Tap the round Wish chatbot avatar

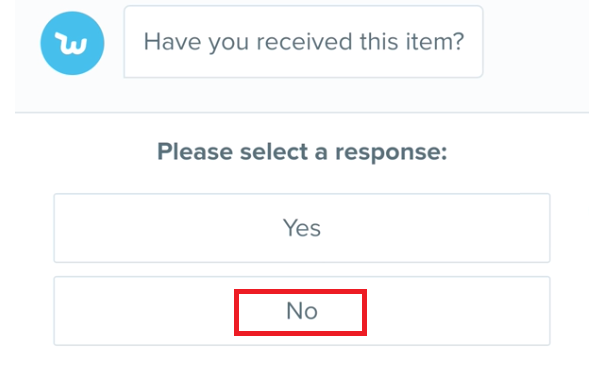pos(72,43)
